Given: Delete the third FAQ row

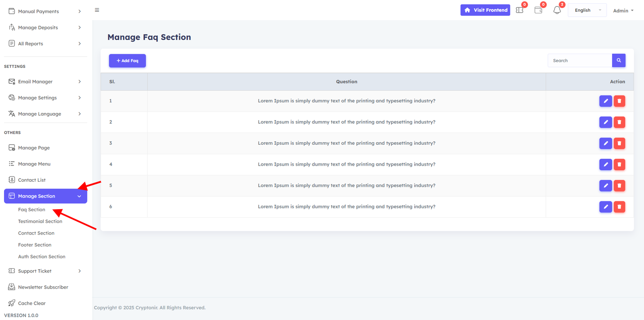Looking at the screenshot, I should click(619, 143).
